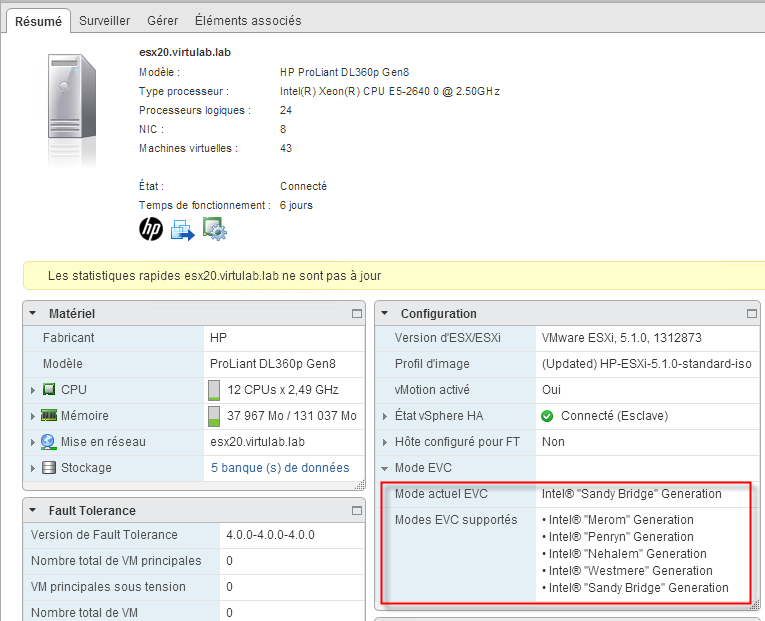Click Mode actuel EVC Sandy Bridge value
This screenshot has width=765, height=621.
coord(631,494)
